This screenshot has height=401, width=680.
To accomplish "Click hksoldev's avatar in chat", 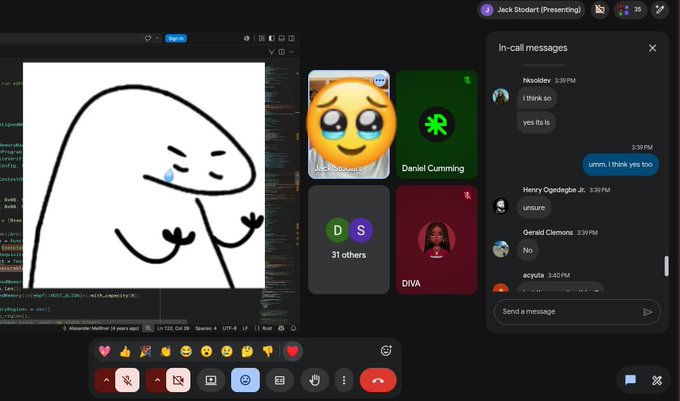I will (500, 96).
